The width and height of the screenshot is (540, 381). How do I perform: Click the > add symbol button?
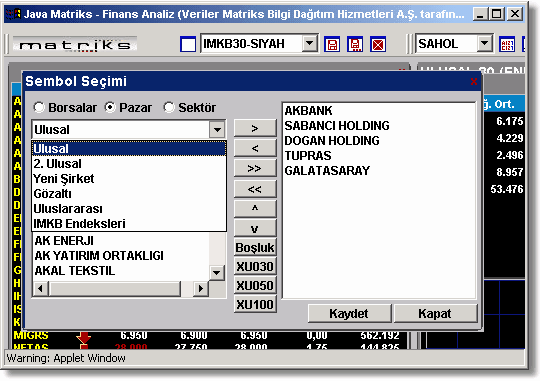(x=255, y=128)
